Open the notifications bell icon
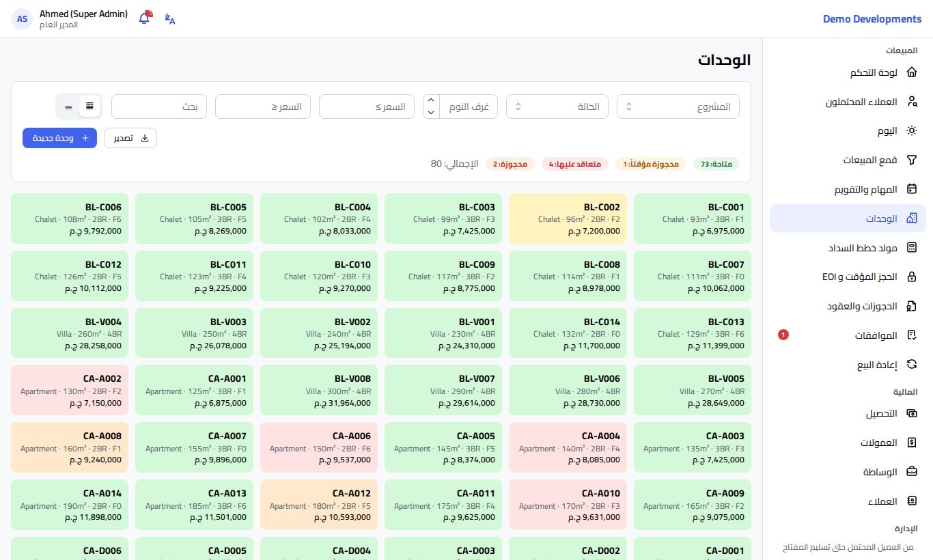This screenshot has height=560, width=933. (x=144, y=18)
